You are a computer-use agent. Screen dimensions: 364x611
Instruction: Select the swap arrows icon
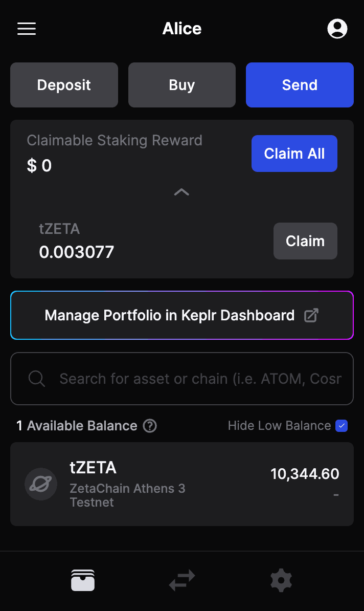click(x=181, y=580)
